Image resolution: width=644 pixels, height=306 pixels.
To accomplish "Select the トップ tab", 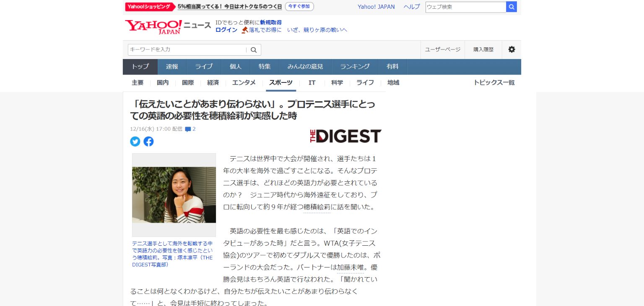I will pyautogui.click(x=140, y=67).
